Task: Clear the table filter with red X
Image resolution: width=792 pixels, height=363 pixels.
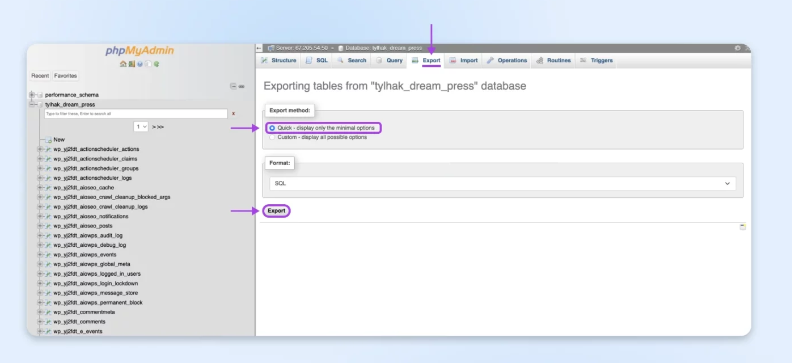Action: pos(233,114)
